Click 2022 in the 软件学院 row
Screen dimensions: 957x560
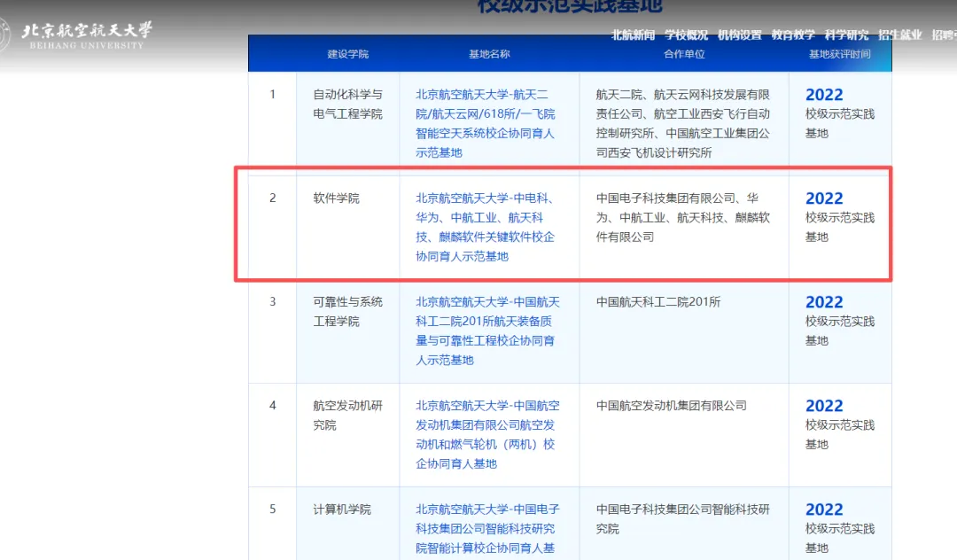tap(824, 198)
